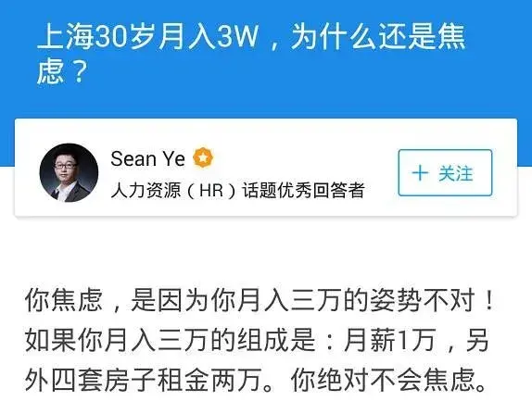Image resolution: width=532 pixels, height=414 pixels.
Task: Click the 关注 label text
Action: (x=455, y=173)
